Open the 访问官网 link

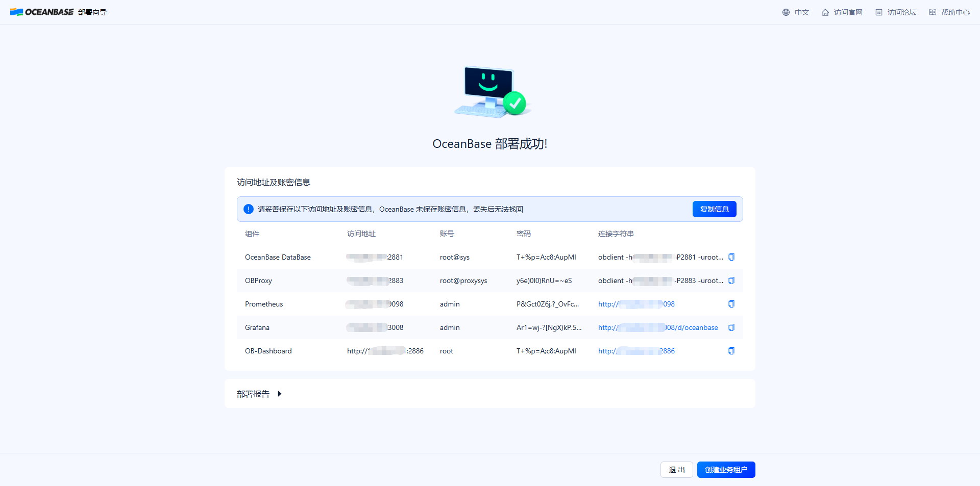842,12
